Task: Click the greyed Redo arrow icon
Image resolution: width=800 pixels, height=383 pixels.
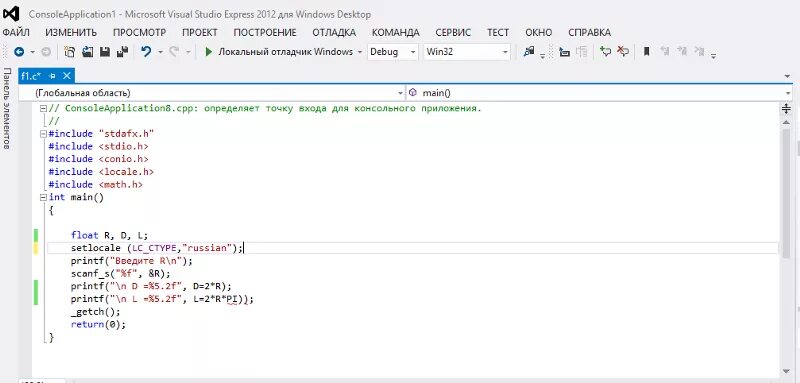Action: click(x=174, y=52)
